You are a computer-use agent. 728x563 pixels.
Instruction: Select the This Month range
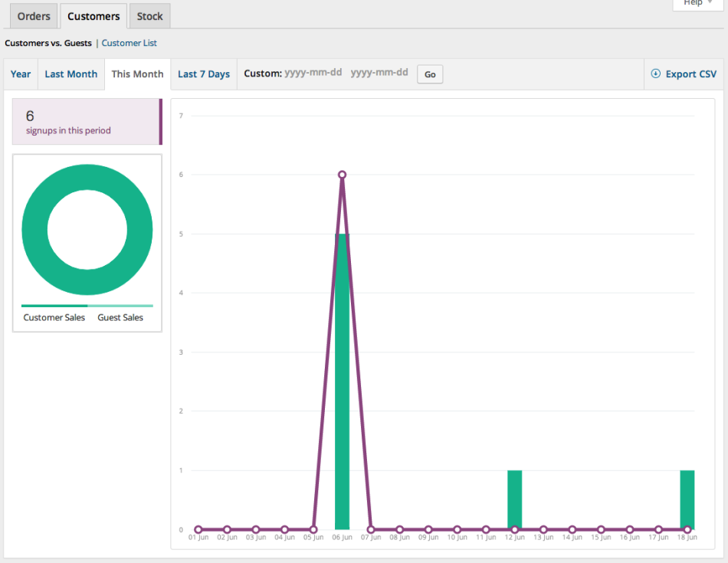click(137, 74)
